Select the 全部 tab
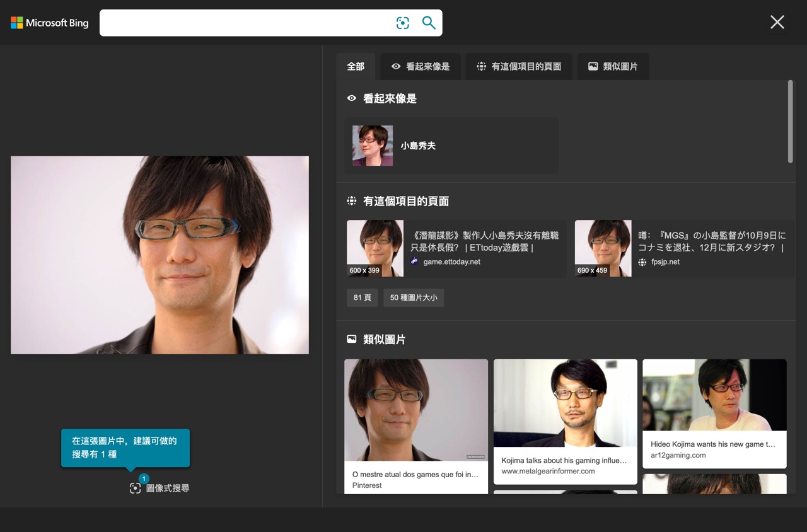This screenshot has width=807, height=532. coord(356,66)
